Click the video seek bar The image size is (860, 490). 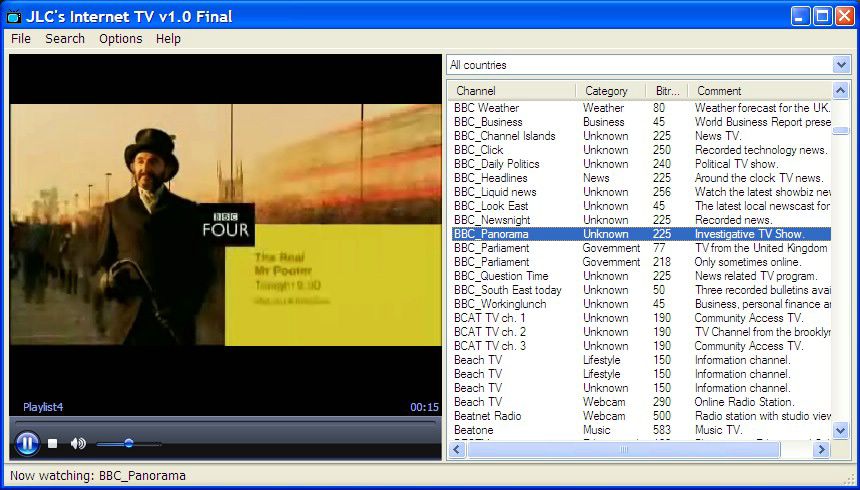(225, 423)
